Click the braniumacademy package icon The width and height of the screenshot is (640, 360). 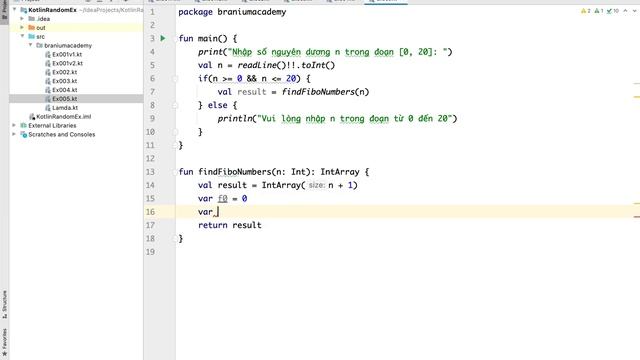pyautogui.click(x=40, y=46)
